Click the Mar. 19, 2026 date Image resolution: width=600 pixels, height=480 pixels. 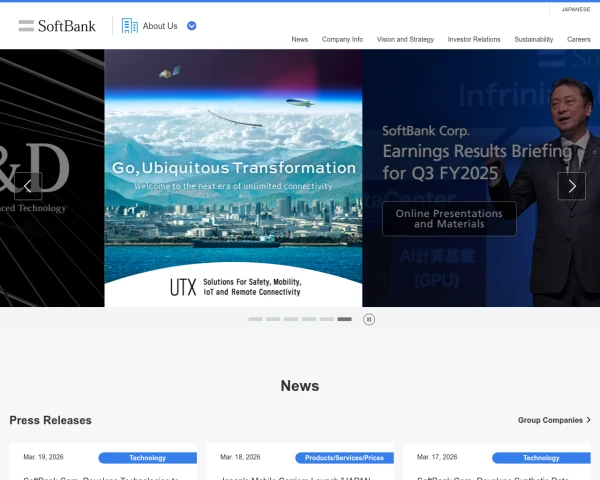click(x=43, y=457)
